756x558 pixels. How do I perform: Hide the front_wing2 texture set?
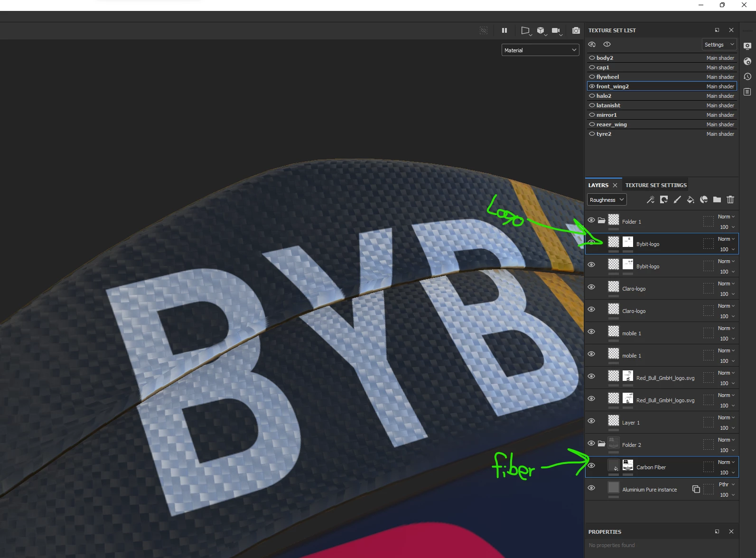point(592,86)
